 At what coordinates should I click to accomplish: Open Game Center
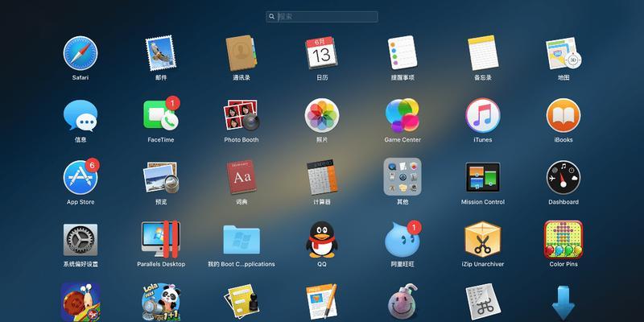(x=402, y=115)
